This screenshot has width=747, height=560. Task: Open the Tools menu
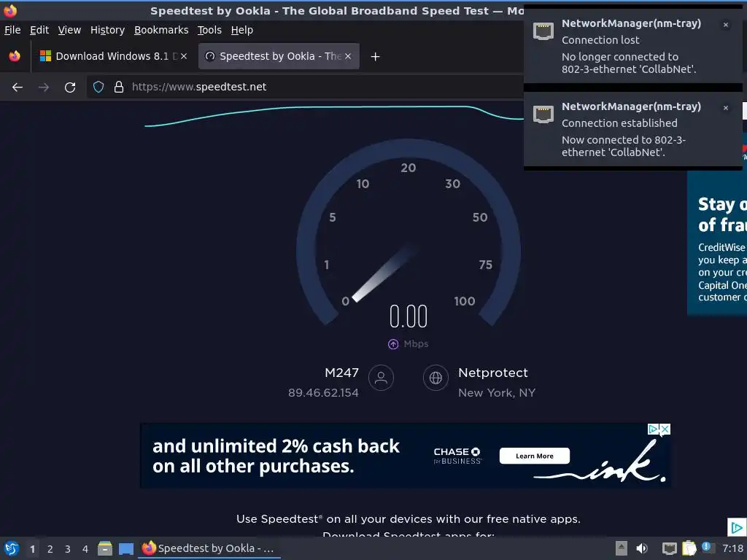coord(209,30)
